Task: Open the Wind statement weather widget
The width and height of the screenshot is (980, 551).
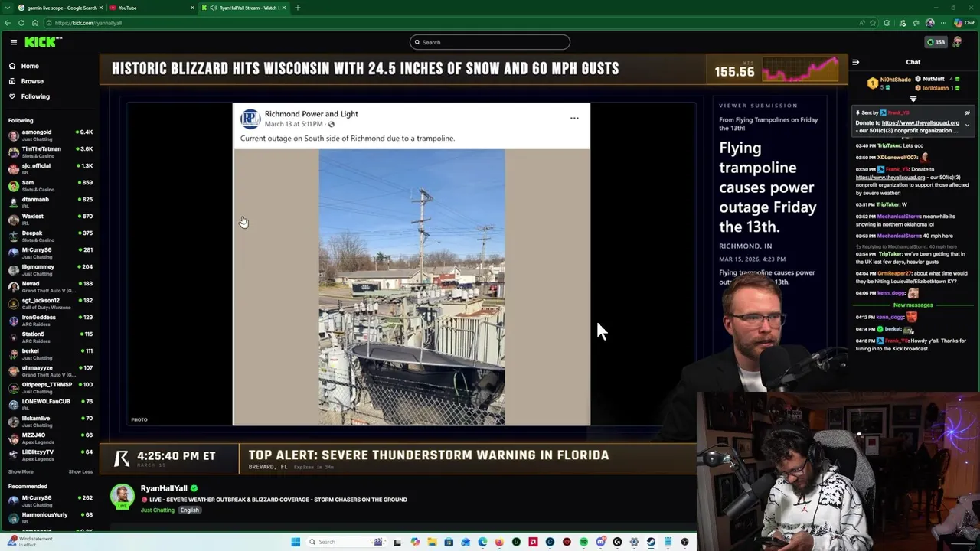Action: coord(31,541)
